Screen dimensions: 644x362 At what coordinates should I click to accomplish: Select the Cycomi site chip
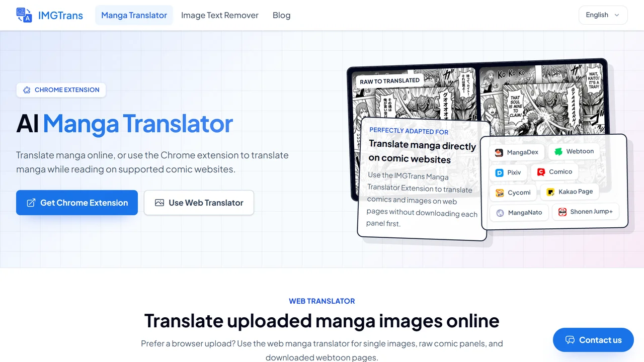click(x=513, y=193)
